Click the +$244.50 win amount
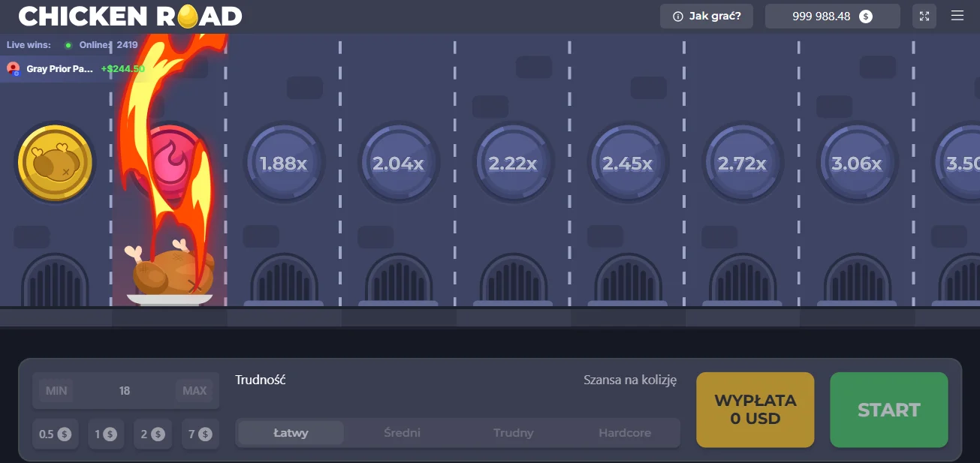980x463 pixels. tap(122, 68)
